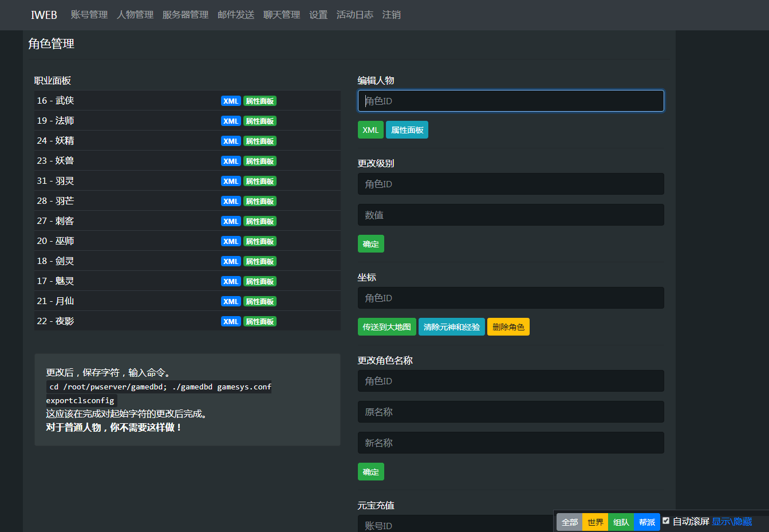Open 属性面板 for 16 - 武侠
Viewport: 769px width, 532px height.
(x=260, y=101)
